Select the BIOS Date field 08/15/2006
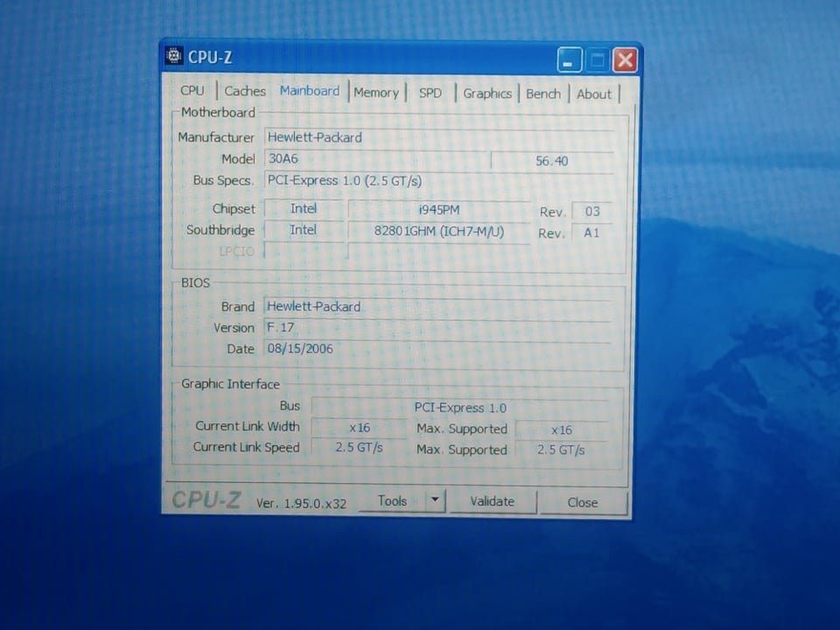The width and height of the screenshot is (840, 630). (x=437, y=348)
